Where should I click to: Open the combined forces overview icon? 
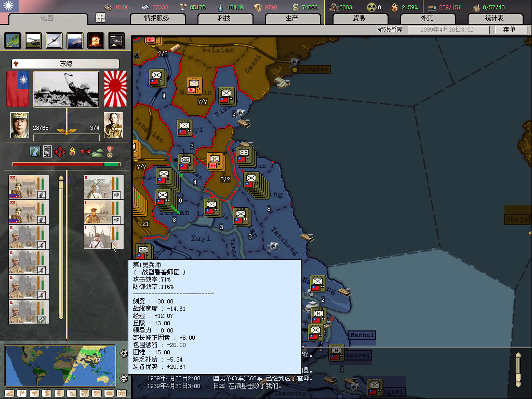tap(116, 41)
